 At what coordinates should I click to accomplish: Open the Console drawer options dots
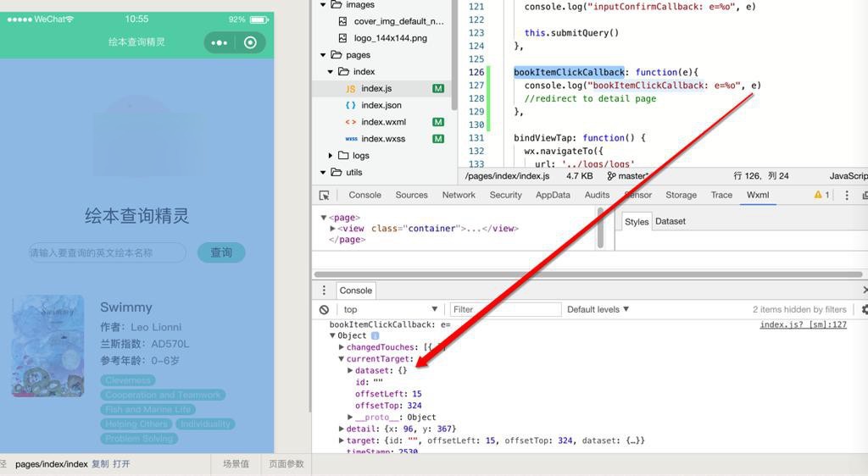point(324,291)
